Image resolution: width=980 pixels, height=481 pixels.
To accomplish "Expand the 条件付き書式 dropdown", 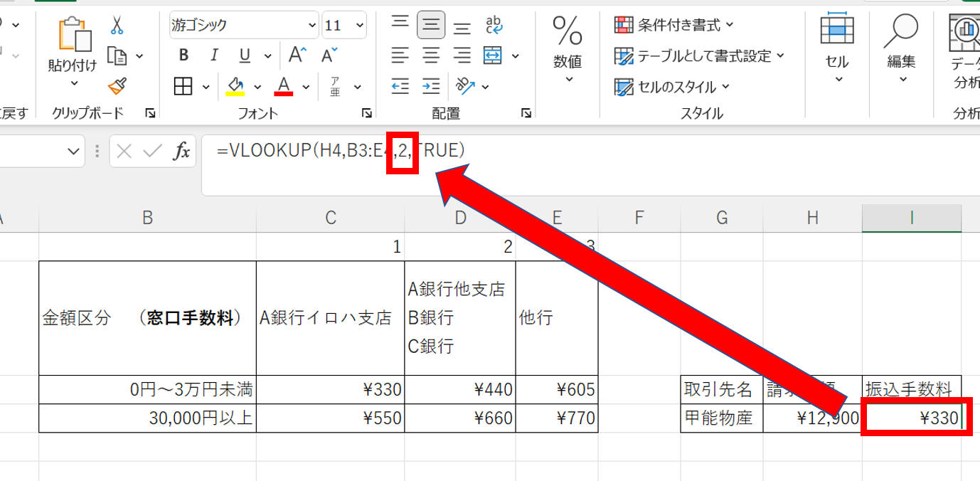I will [673, 25].
